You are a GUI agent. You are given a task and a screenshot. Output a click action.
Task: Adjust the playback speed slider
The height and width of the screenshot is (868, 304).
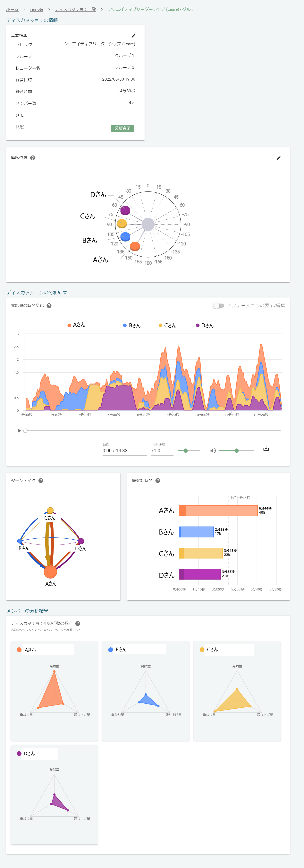189,450
